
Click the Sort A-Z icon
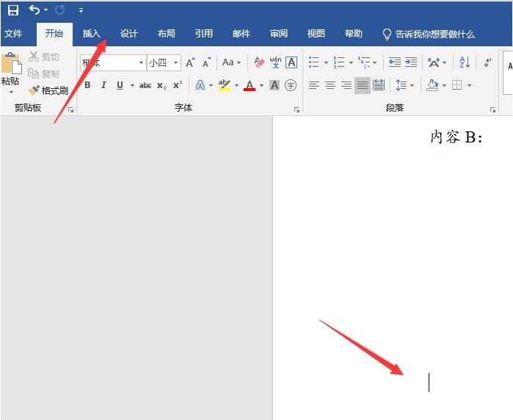pos(465,62)
